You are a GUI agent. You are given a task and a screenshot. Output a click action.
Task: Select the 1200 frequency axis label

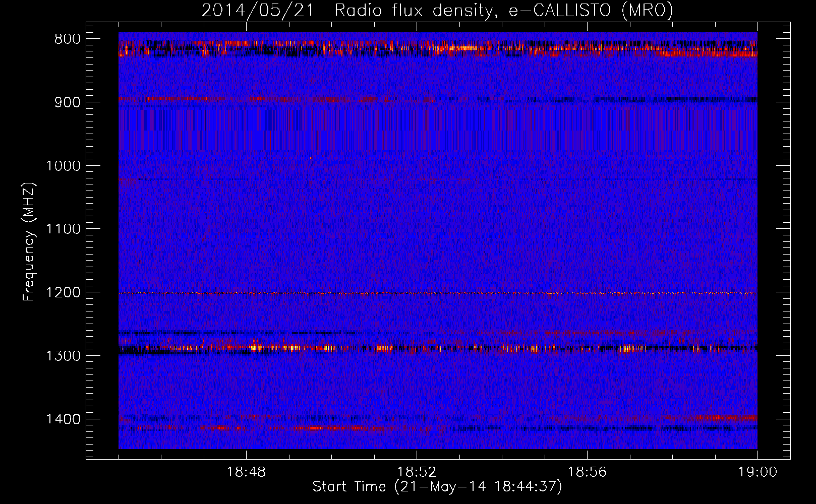pos(64,293)
